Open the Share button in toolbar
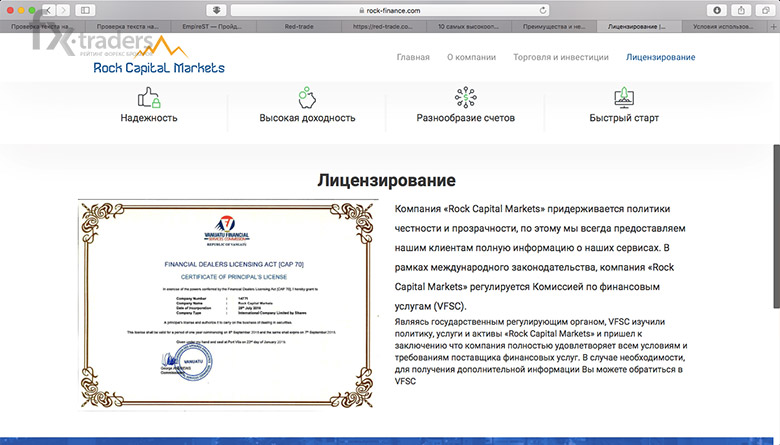The width and height of the screenshot is (780, 445). pyautogui.click(x=741, y=10)
